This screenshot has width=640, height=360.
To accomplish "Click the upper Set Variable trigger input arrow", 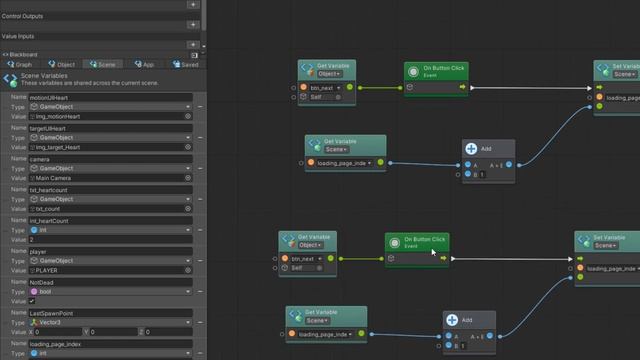I will click(x=599, y=87).
